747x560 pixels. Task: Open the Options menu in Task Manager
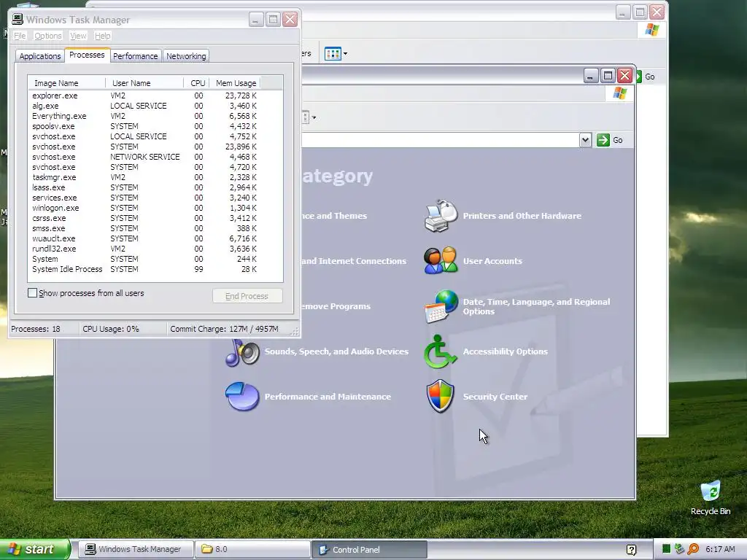click(48, 36)
